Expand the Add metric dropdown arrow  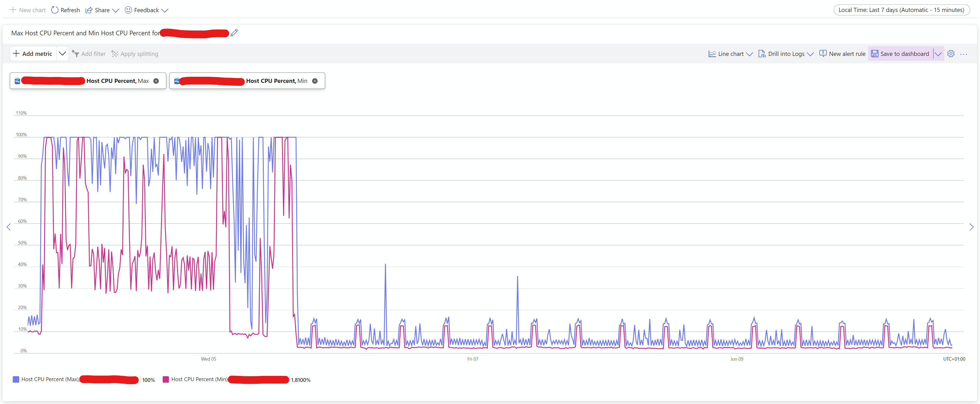(62, 54)
